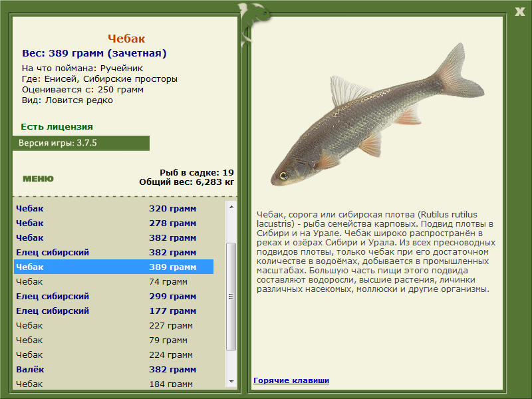Screen dimensions: 532x399
Task: Choose the Елец сибирский 177 грамм row
Action: tap(114, 311)
